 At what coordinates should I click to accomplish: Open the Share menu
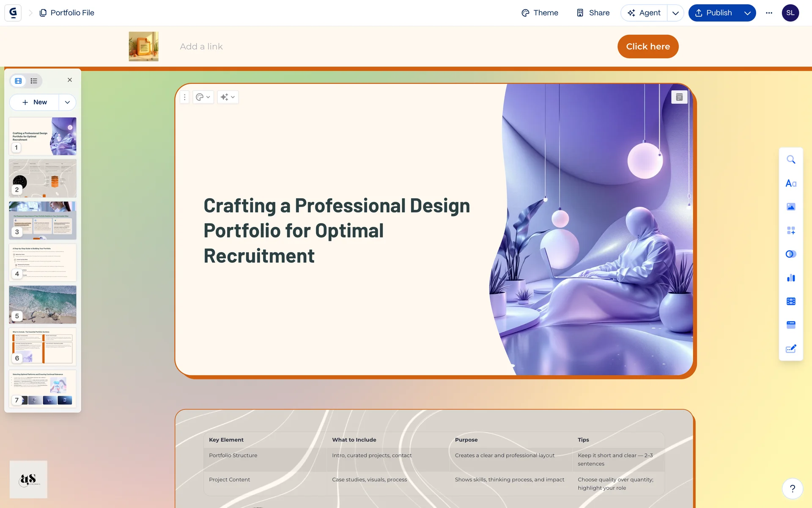pyautogui.click(x=593, y=13)
